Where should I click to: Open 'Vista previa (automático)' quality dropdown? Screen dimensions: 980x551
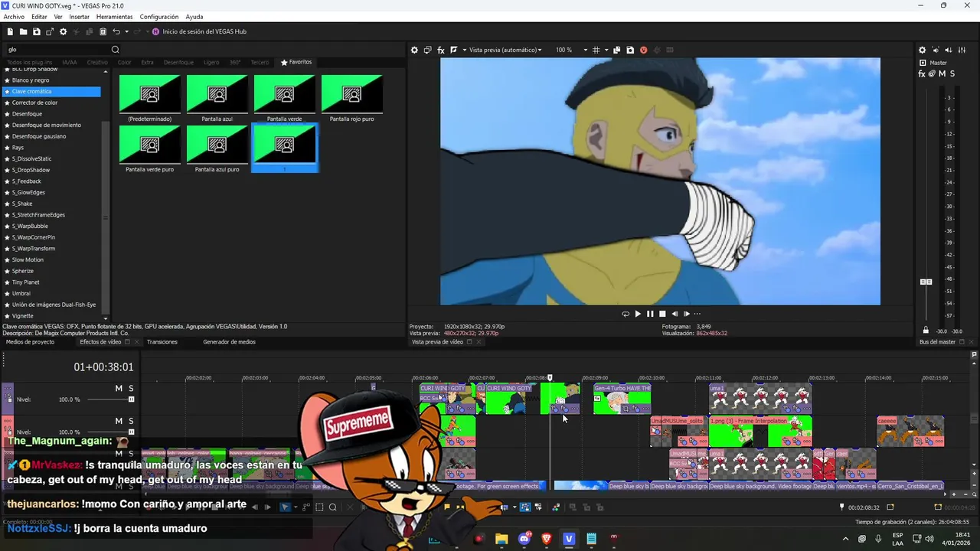pos(505,50)
